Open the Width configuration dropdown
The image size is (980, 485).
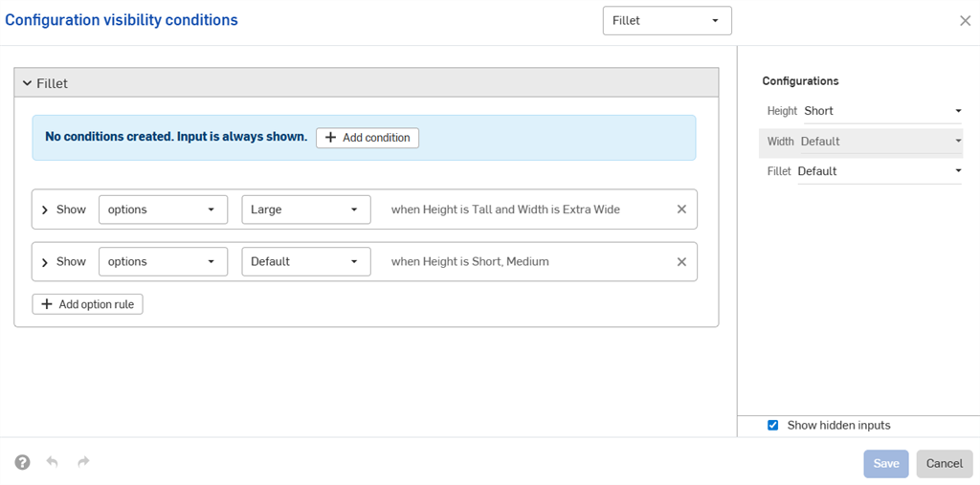[x=881, y=142]
